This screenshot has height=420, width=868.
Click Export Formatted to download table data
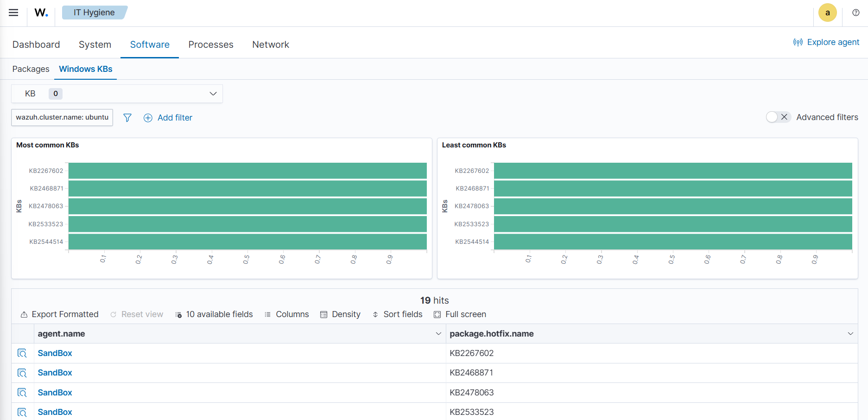click(59, 314)
